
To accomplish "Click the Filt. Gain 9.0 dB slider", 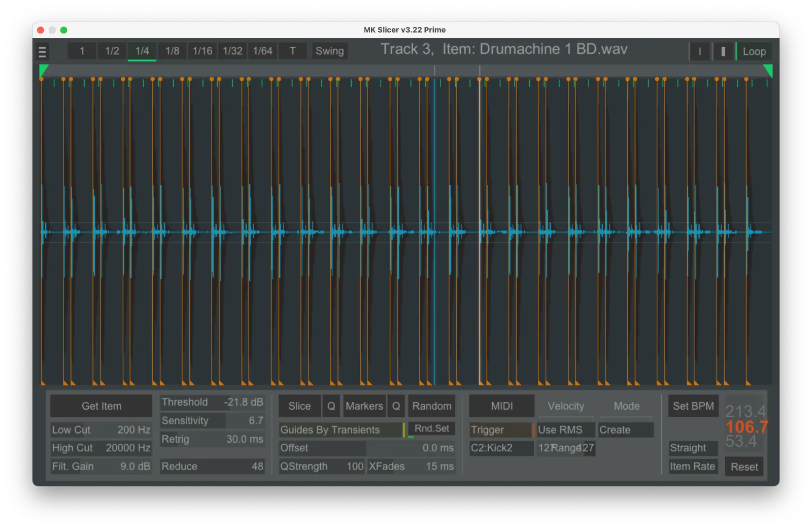I will (x=101, y=467).
